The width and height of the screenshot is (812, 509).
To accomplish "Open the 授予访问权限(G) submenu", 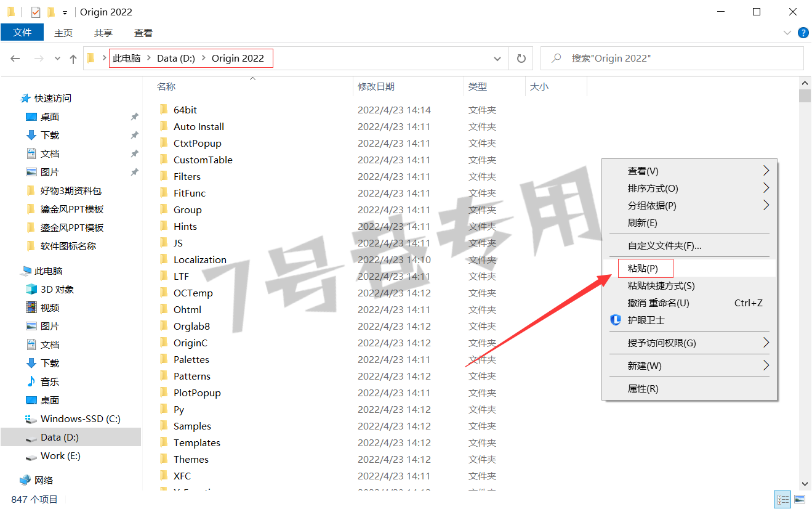I will coord(689,343).
